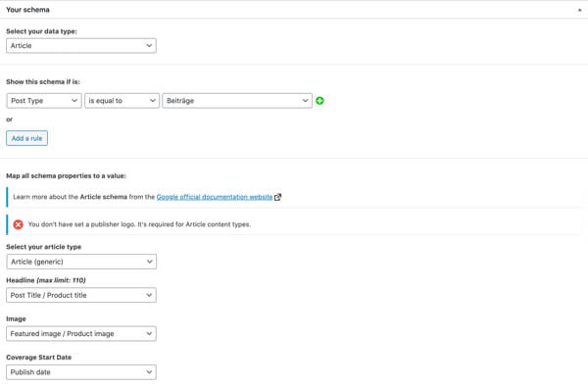This screenshot has height=387, width=588.
Task: Open the data type dropdown showing Article
Action: [81, 46]
